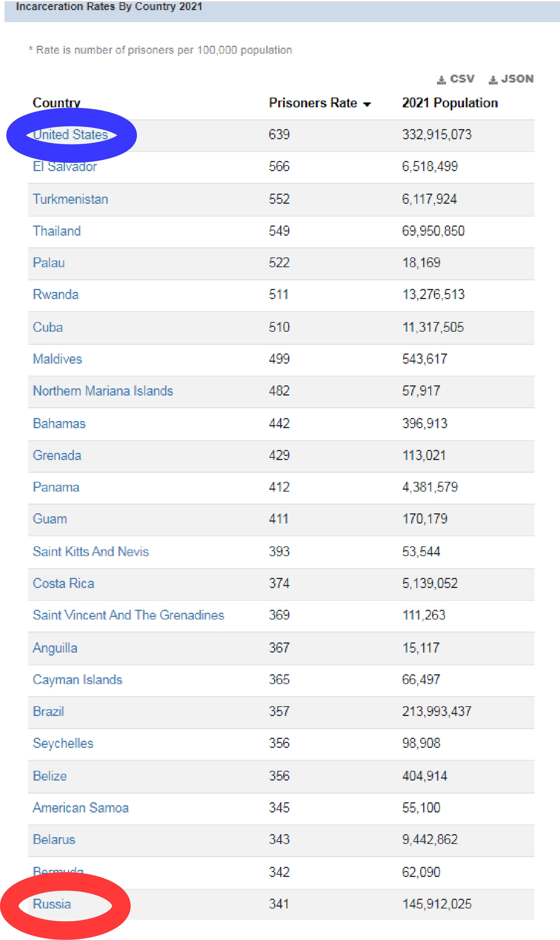The height and width of the screenshot is (940, 560).
Task: Download the table as JSON
Action: [x=511, y=79]
